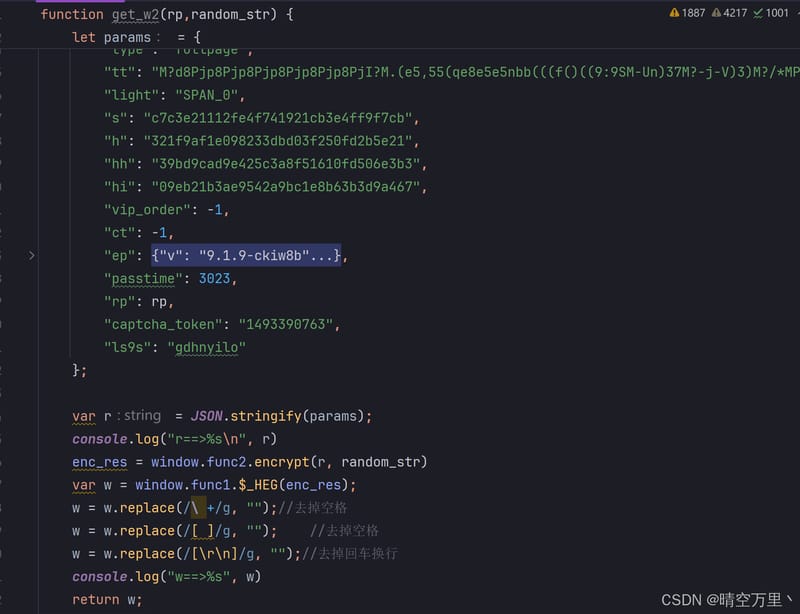This screenshot has width=800, height=614.
Task: Click the typo checkmark icon beside 1001
Action: pyautogui.click(x=758, y=13)
